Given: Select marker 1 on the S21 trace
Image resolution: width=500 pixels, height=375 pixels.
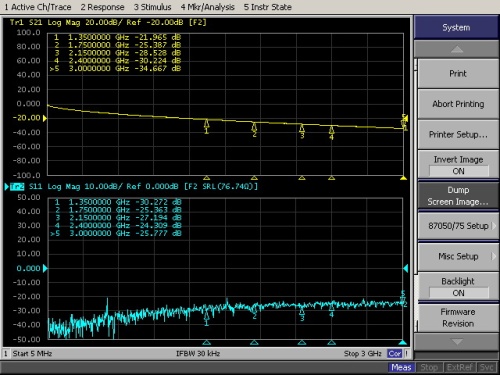Looking at the screenshot, I should 207,127.
